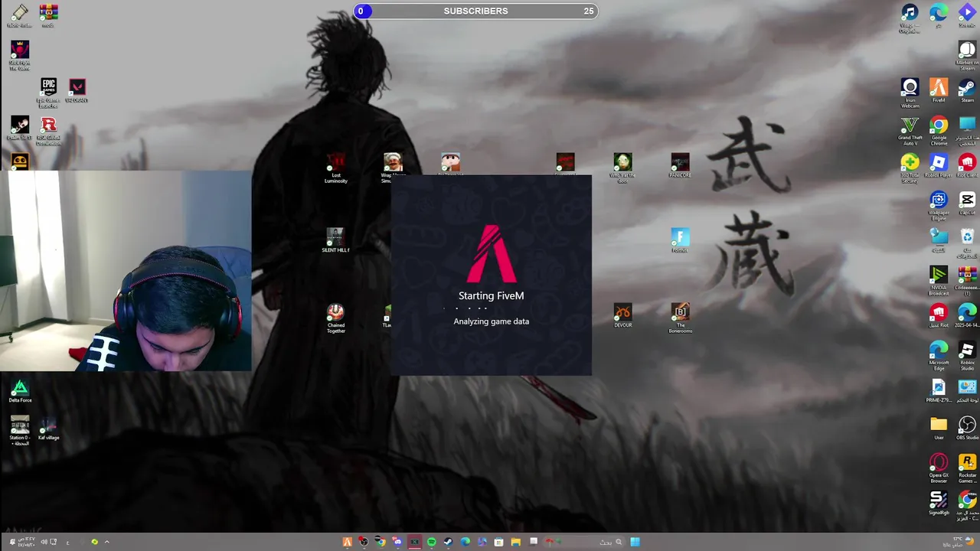Click the SUBSCRIBERS goal progress bar
Screen dimensions: 980x551
[475, 11]
